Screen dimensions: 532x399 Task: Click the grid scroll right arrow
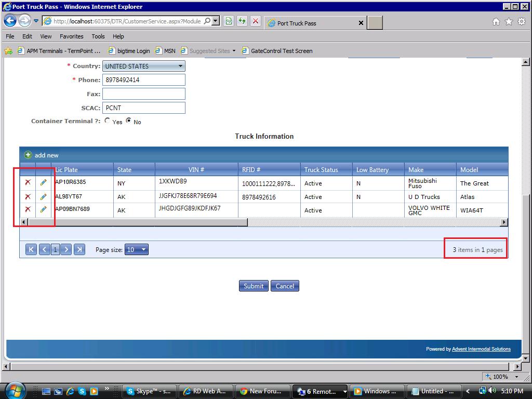(x=504, y=222)
